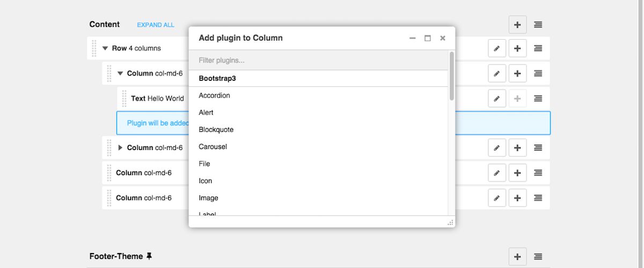The height and width of the screenshot is (268, 644).
Task: Select the Accordion plugin
Action: click(214, 95)
